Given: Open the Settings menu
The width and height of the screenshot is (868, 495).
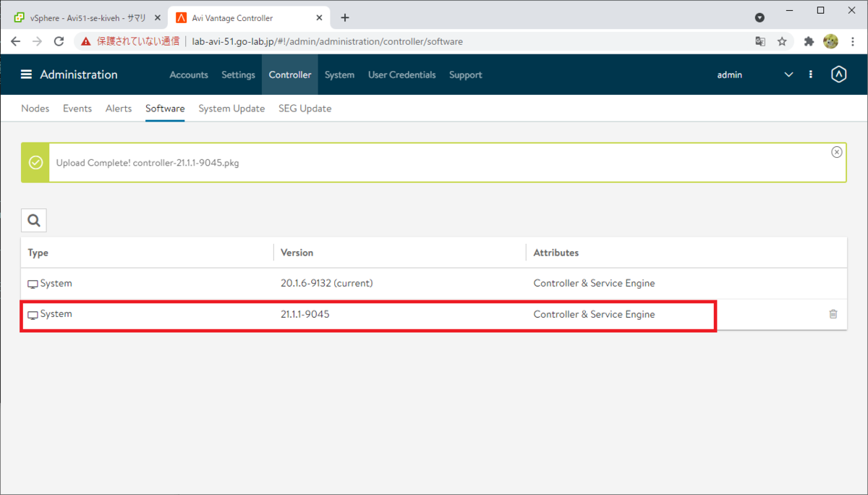Looking at the screenshot, I should tap(239, 75).
